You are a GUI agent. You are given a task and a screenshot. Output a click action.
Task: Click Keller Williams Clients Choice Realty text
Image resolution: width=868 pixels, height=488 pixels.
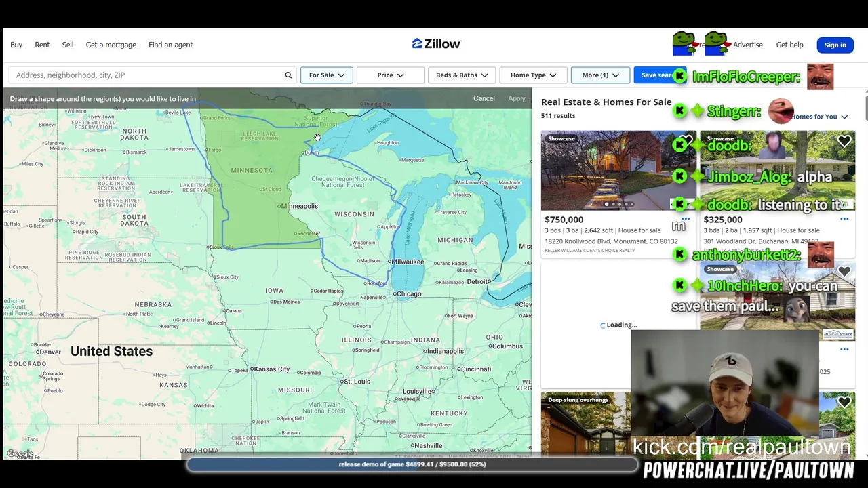590,251
